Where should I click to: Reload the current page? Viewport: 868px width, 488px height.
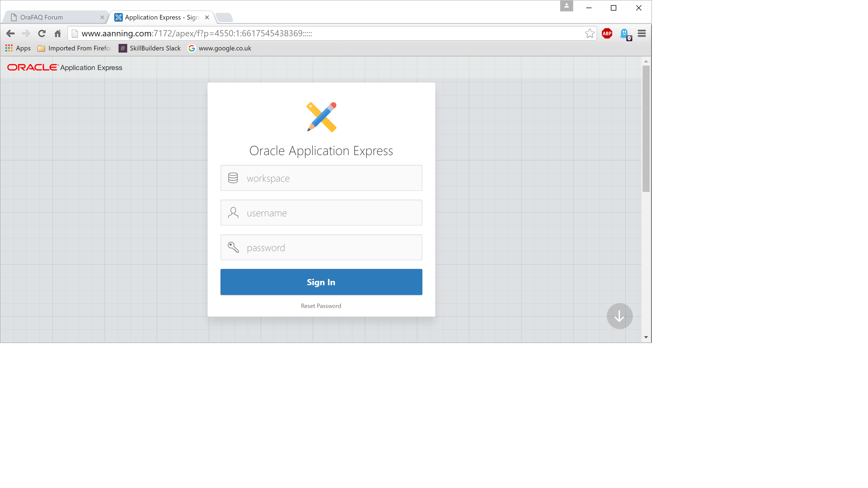click(x=42, y=33)
